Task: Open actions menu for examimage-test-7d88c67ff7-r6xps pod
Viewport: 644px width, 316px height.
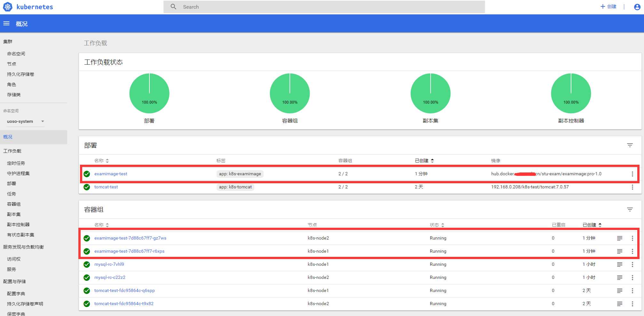Action: 632,251
